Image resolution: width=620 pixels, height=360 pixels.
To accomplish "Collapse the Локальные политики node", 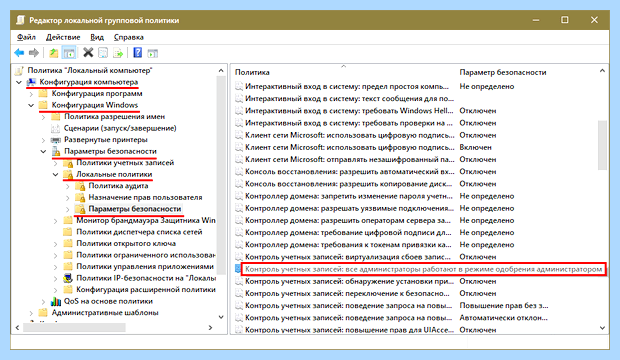I will [x=56, y=174].
